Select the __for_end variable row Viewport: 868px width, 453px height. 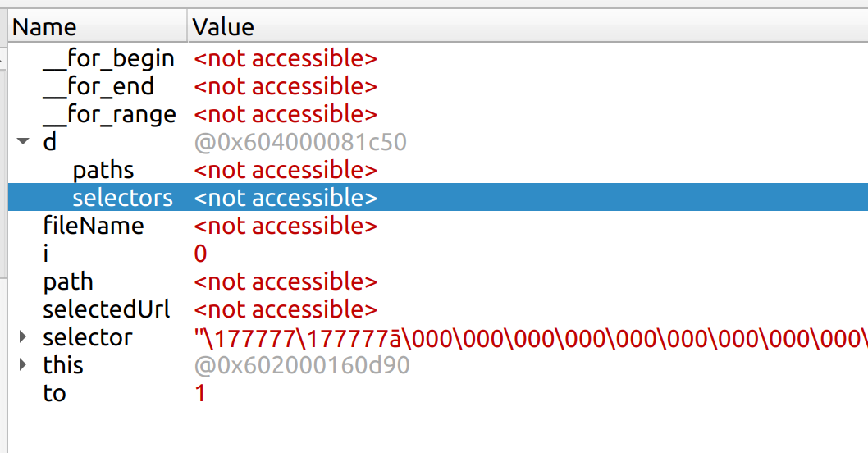(98, 86)
